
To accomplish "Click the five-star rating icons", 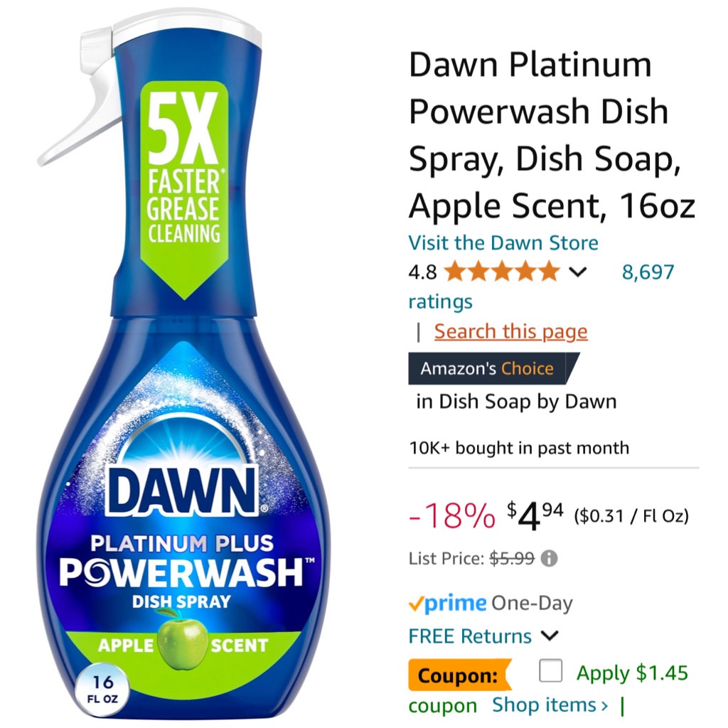I will [502, 272].
